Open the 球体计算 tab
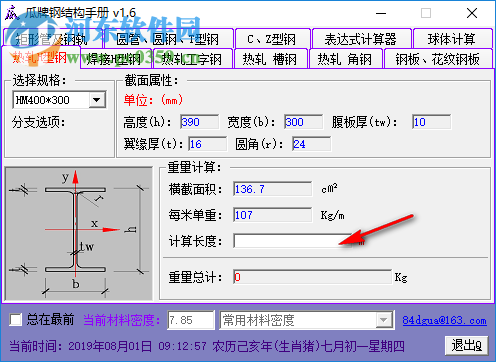This screenshot has width=496, height=362. 453,39
